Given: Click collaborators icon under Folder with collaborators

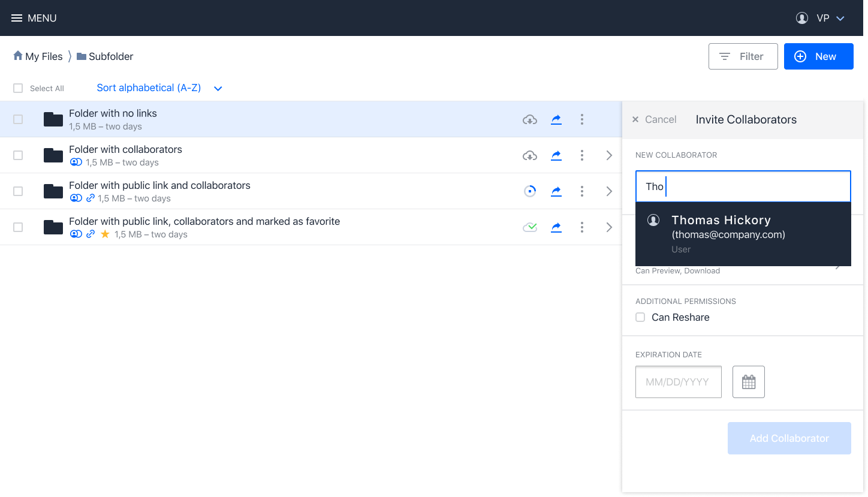Looking at the screenshot, I should point(76,162).
